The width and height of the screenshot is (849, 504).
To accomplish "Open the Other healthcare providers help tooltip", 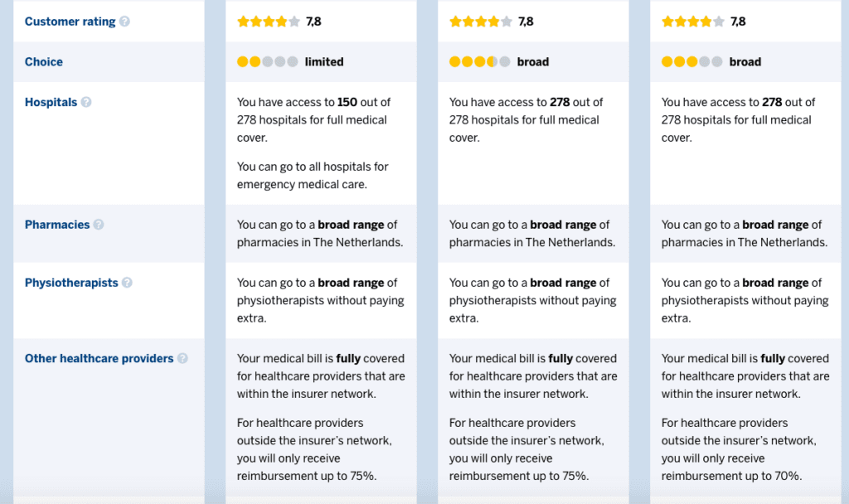I will tap(181, 358).
